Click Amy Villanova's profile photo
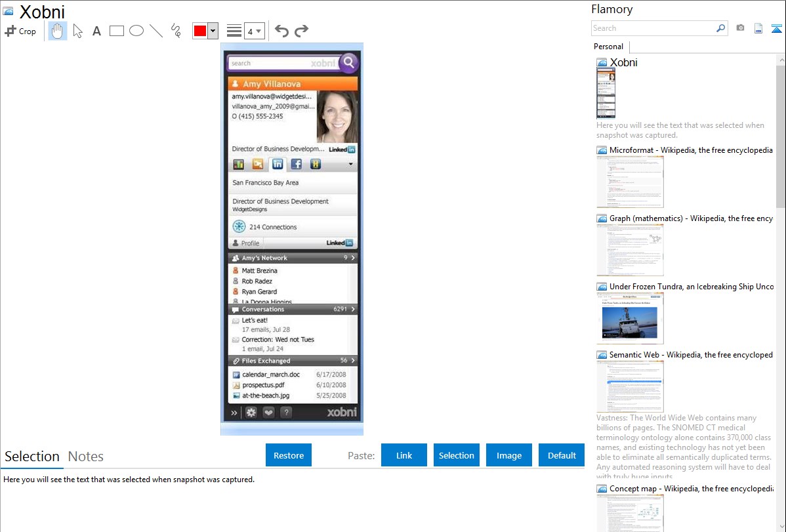Image resolution: width=786 pixels, height=532 pixels. click(x=337, y=117)
